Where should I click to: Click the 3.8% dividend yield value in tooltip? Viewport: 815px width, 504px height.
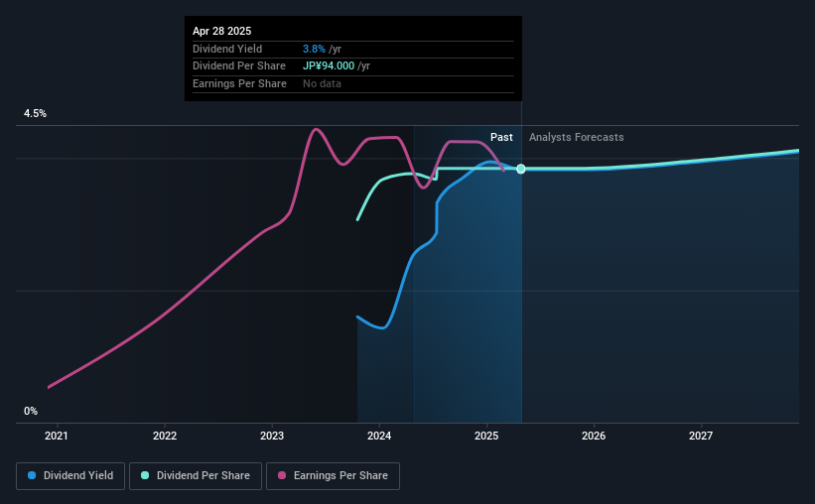(x=314, y=49)
